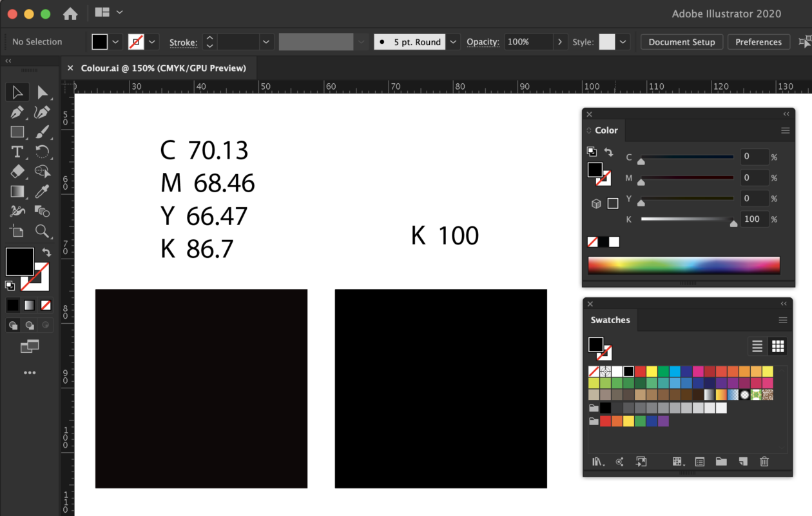Open the Opacity value dropdown
This screenshot has width=812, height=516.
tap(560, 41)
